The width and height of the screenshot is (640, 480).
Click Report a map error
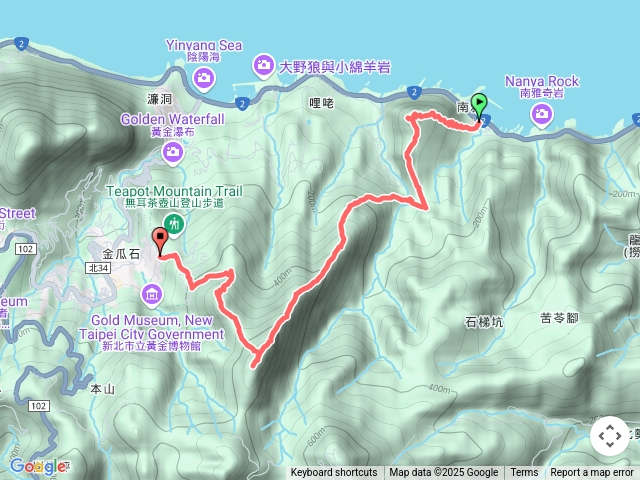point(591,473)
